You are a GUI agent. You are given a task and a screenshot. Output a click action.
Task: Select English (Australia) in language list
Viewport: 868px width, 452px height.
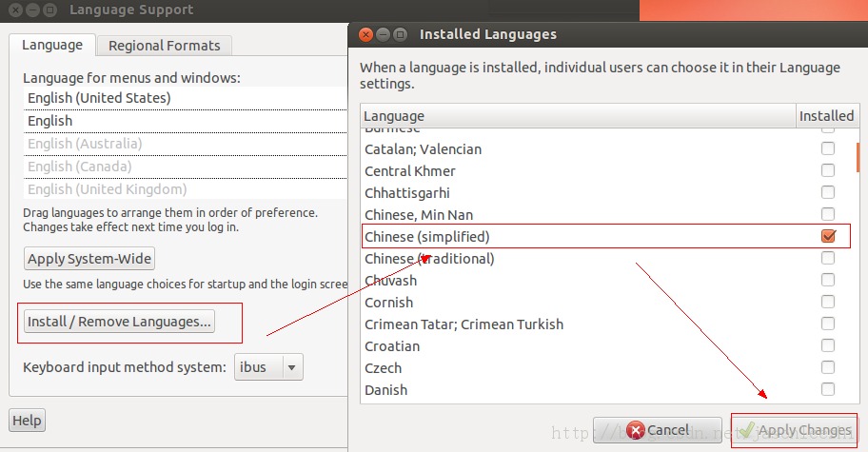tap(186, 144)
